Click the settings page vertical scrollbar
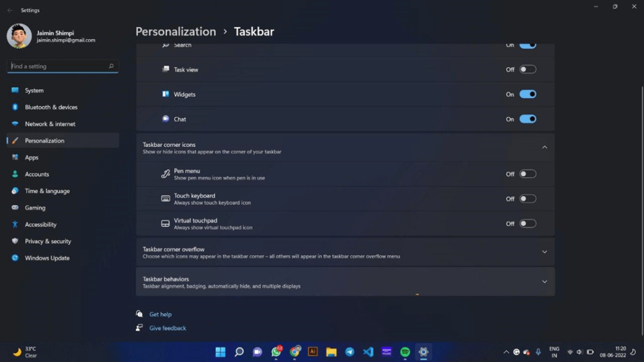The image size is (644, 362). tap(642, 211)
